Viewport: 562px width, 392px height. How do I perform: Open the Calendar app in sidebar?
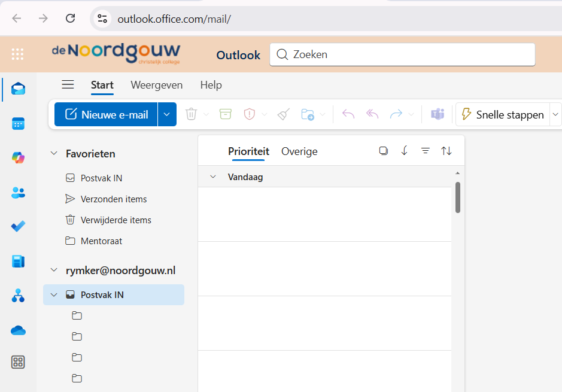click(x=18, y=123)
